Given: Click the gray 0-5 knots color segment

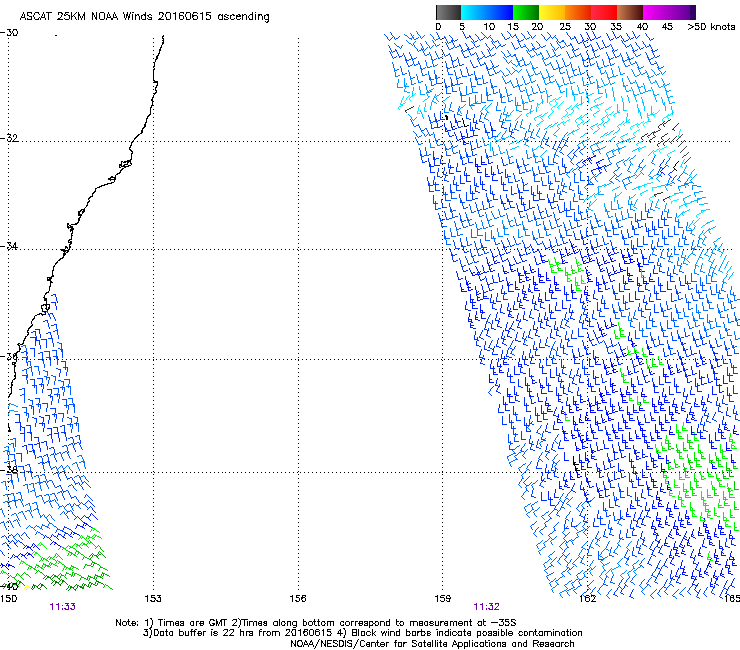Looking at the screenshot, I should pyautogui.click(x=448, y=12).
